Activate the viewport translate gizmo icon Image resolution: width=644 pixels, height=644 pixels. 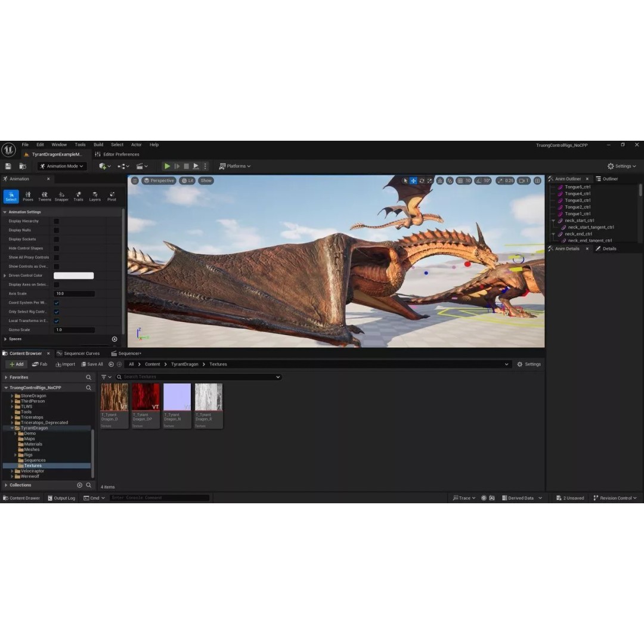coord(414,181)
